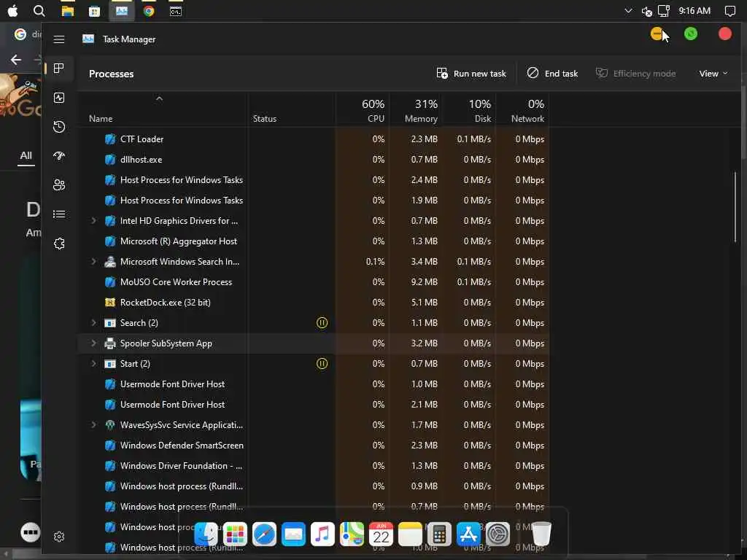Click the Efficiency mode button
Viewport: 747px width, 560px height.
(x=635, y=74)
